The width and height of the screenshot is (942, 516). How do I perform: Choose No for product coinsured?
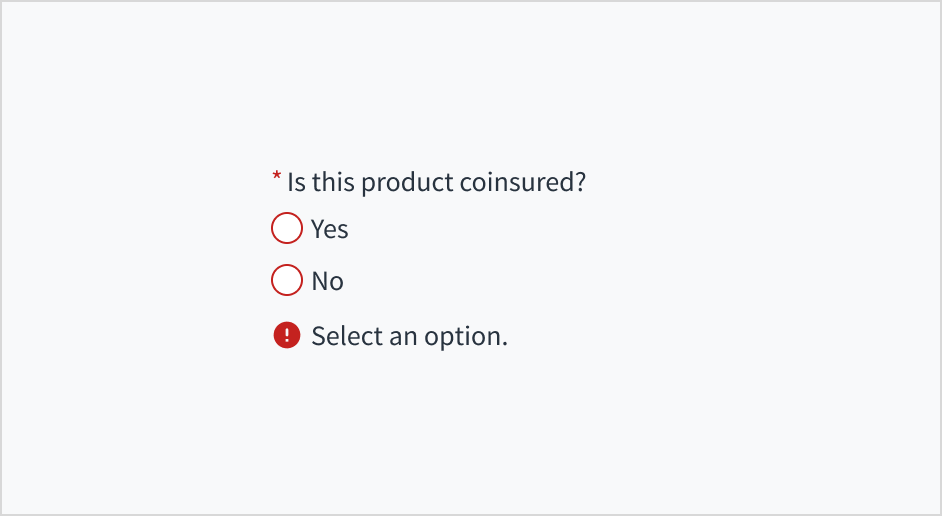(x=287, y=281)
